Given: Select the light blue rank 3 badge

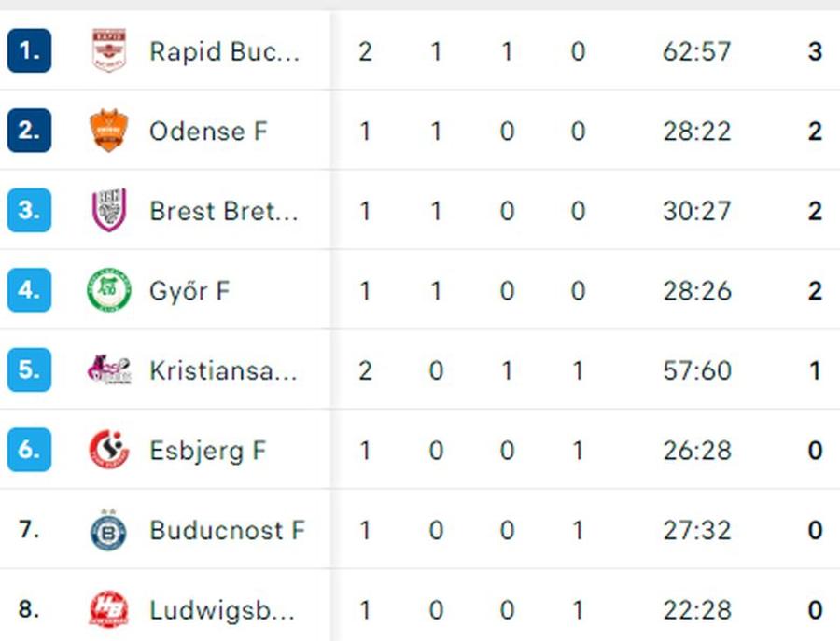Looking at the screenshot, I should coord(30,210).
